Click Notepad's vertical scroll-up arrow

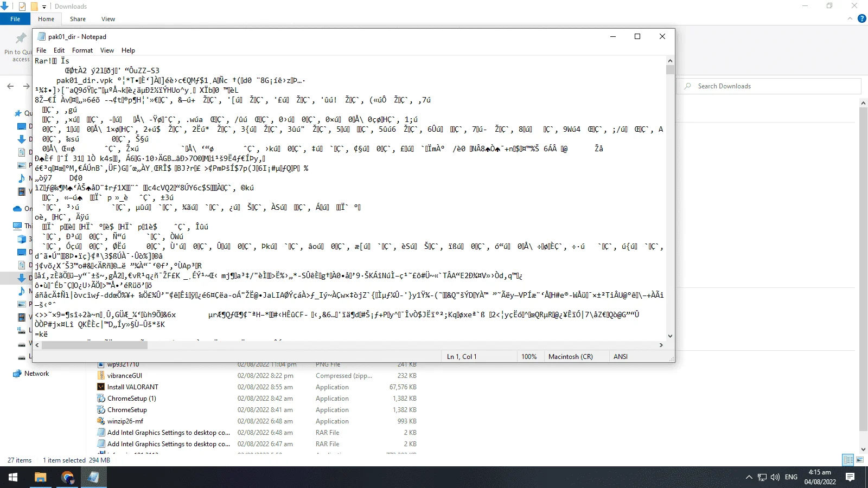(670, 61)
